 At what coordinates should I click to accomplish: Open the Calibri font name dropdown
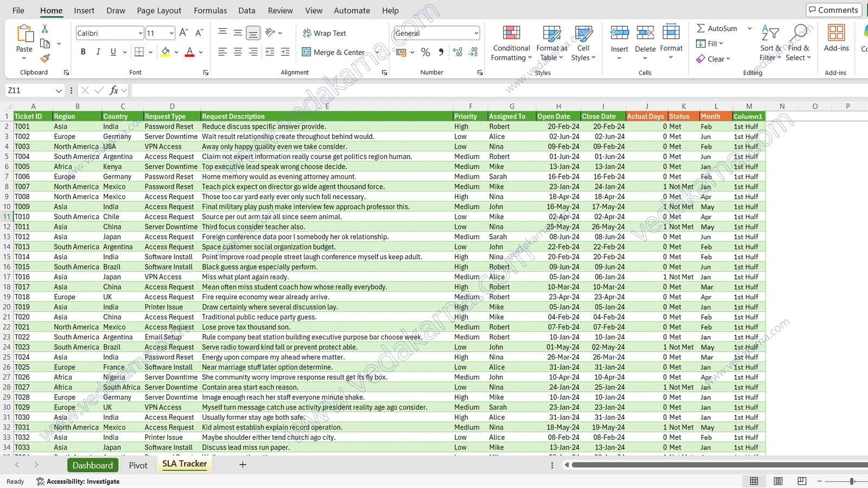click(140, 33)
